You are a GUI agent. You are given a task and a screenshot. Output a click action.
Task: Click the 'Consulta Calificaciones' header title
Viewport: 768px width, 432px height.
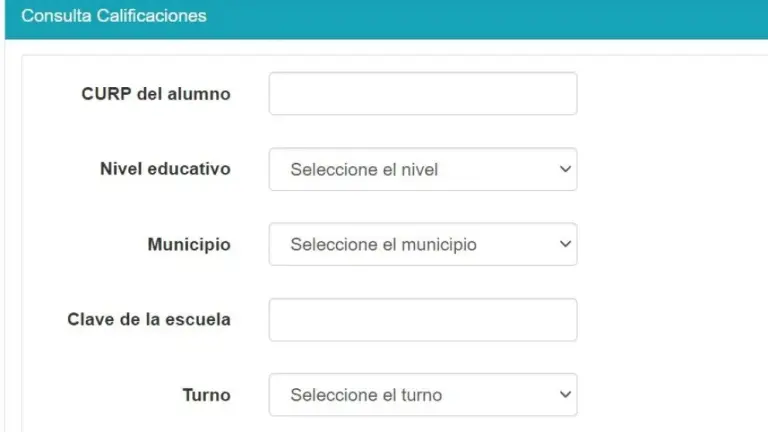114,16
